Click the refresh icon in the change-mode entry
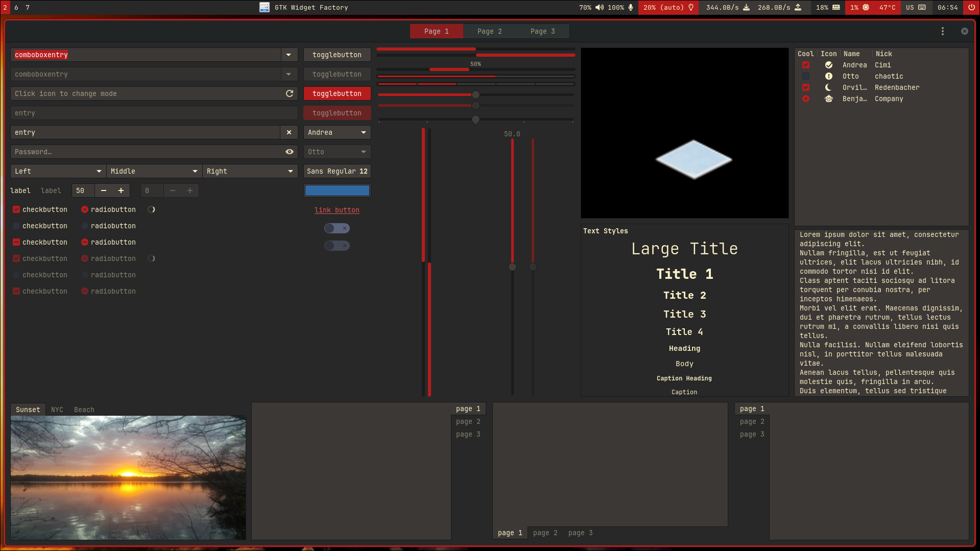This screenshot has height=551, width=980. [x=289, y=93]
